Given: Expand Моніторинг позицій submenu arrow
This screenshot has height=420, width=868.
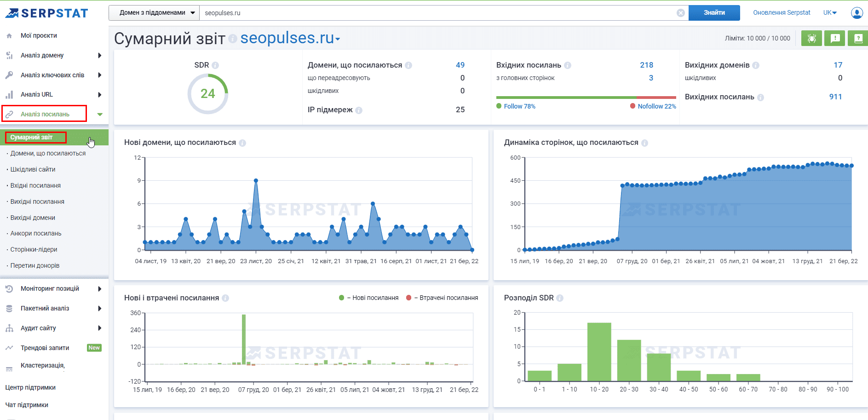Looking at the screenshot, I should (x=100, y=289).
